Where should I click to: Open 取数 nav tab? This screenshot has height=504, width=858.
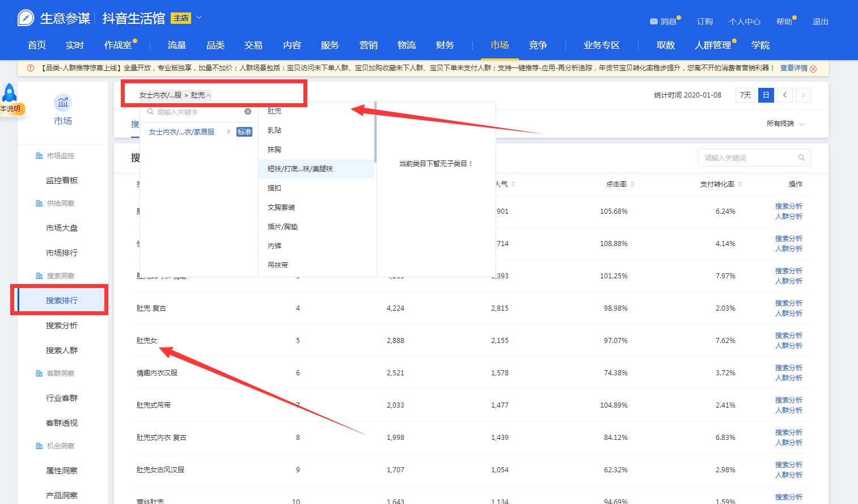coord(666,45)
